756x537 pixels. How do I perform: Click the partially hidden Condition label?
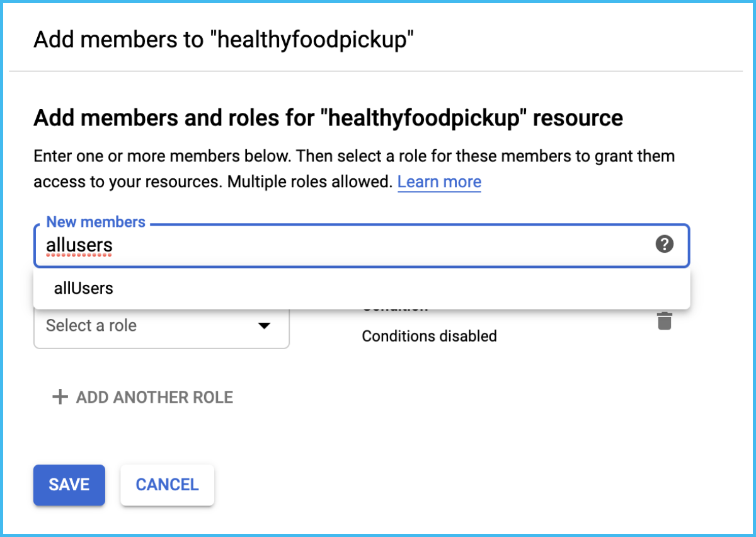395,309
